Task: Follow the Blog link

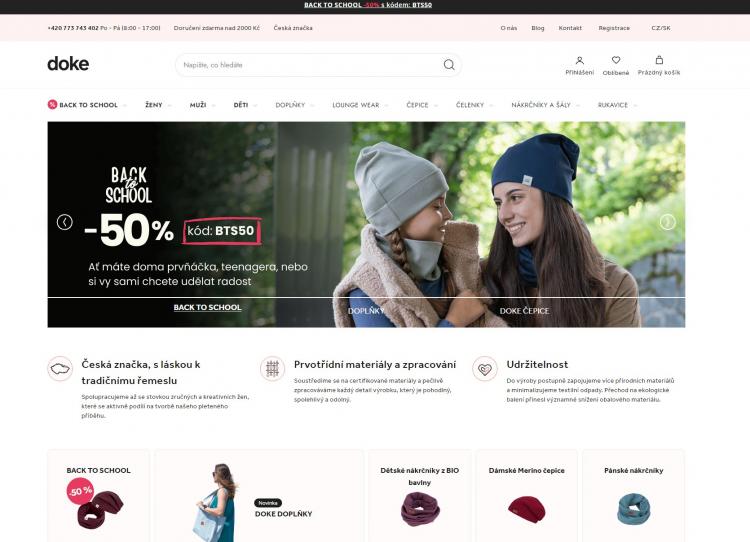Action: (x=538, y=28)
